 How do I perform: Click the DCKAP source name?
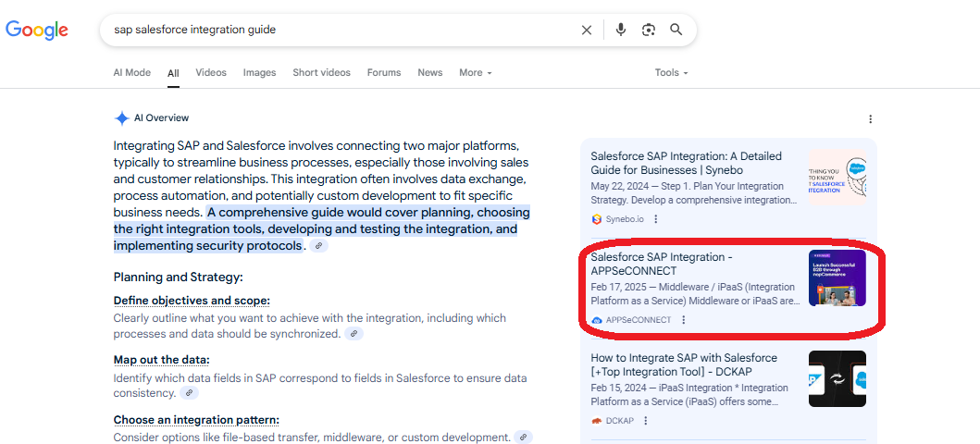point(619,421)
